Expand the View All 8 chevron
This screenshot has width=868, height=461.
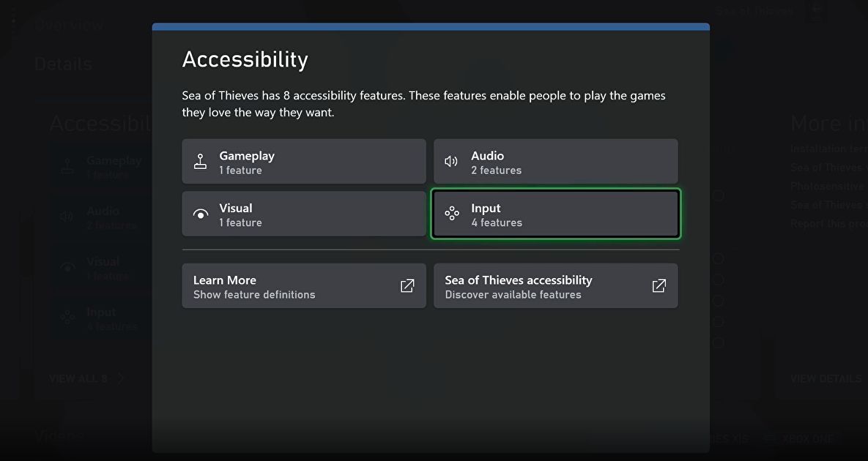(121, 378)
